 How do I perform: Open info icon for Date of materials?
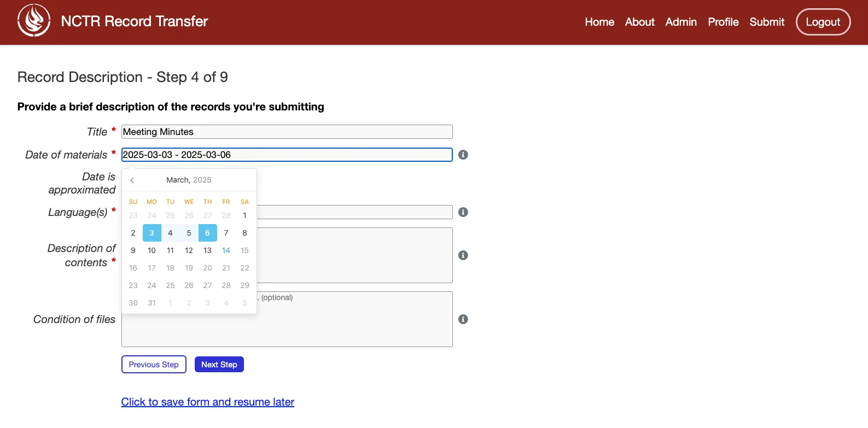click(x=463, y=155)
